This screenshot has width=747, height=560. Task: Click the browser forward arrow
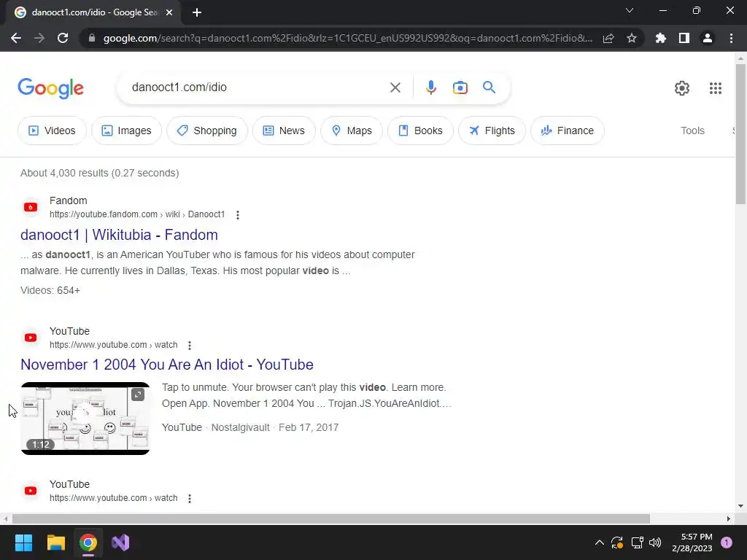click(39, 38)
